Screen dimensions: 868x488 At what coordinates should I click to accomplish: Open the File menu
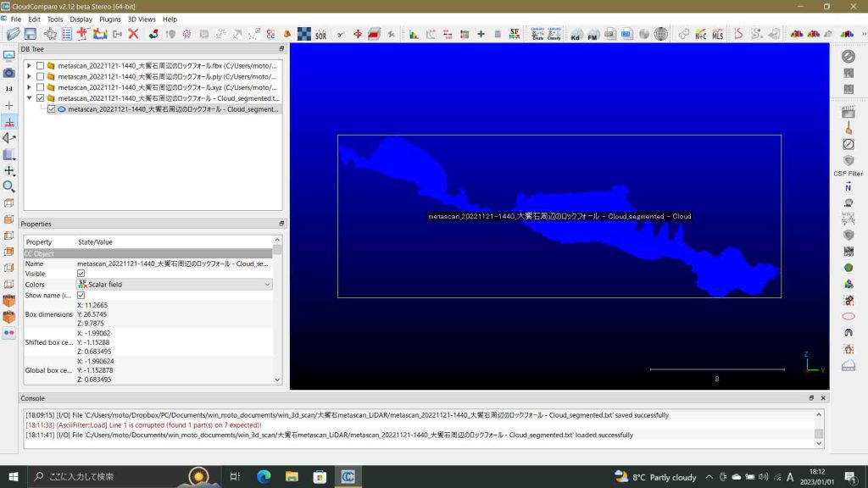15,19
